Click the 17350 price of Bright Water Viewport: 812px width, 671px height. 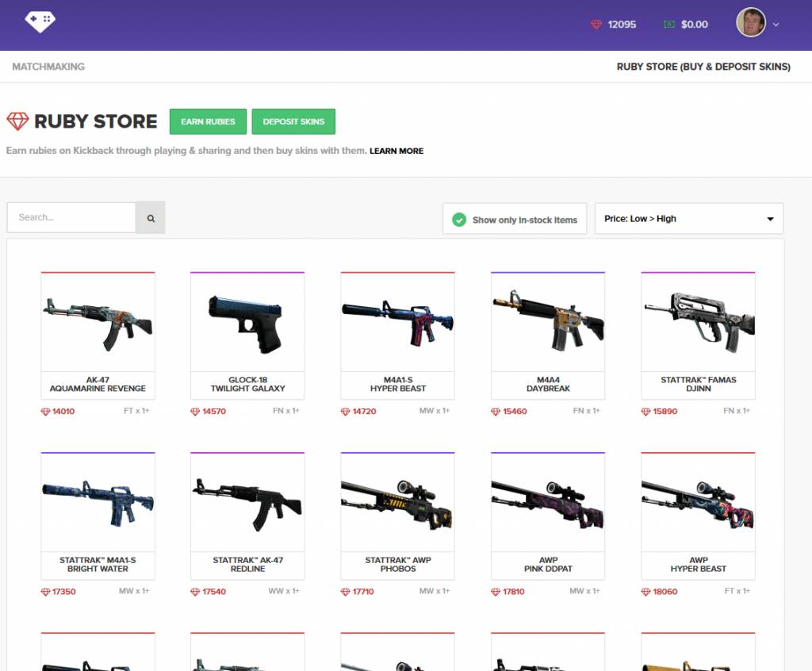[x=63, y=592]
